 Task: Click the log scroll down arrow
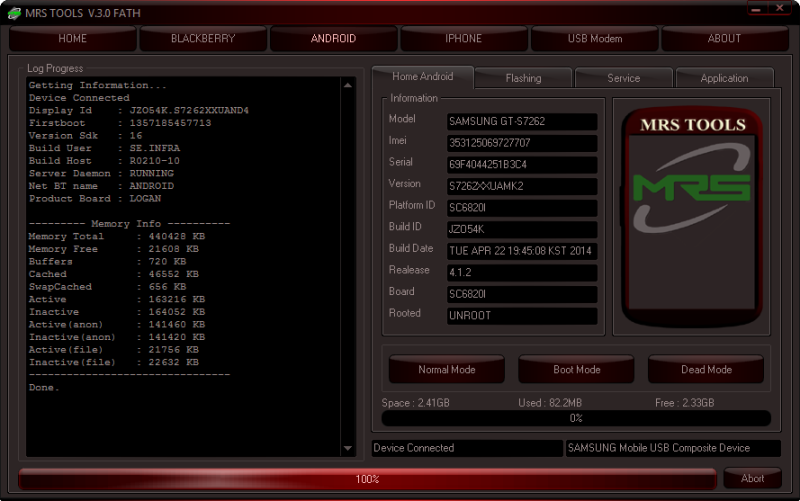(348, 448)
